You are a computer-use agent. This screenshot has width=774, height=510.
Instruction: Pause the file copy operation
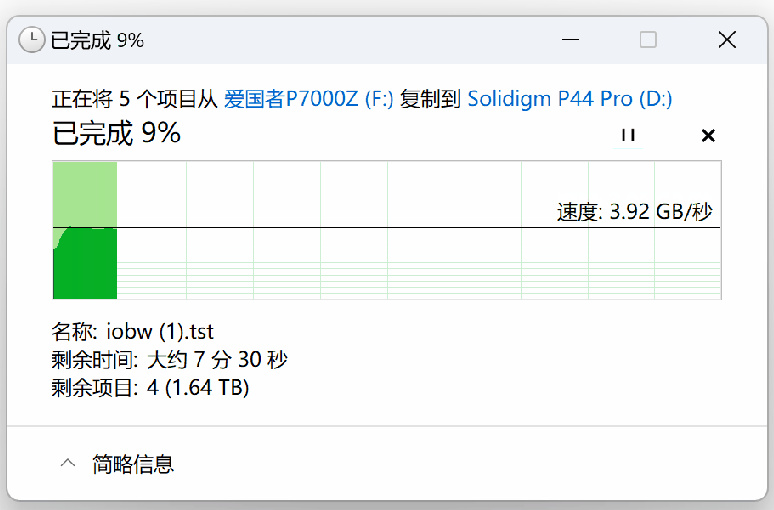point(628,135)
